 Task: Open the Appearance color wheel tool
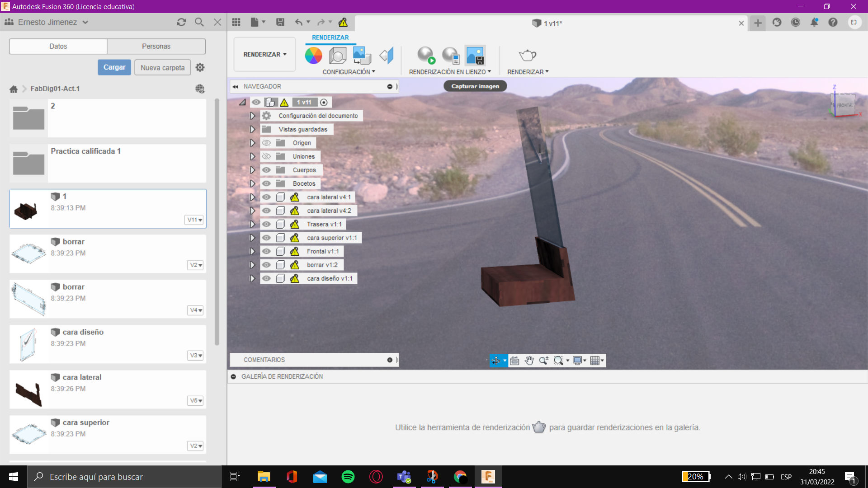[313, 56]
